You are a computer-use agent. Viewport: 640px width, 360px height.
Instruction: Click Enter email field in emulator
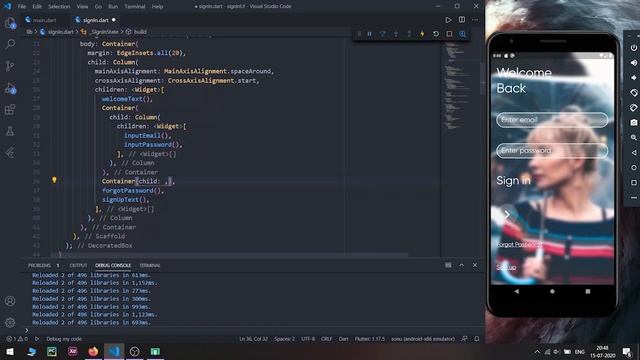[x=552, y=120]
